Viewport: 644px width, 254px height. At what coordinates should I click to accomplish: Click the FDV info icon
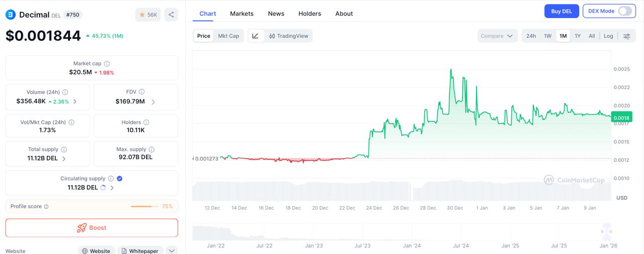click(x=141, y=92)
